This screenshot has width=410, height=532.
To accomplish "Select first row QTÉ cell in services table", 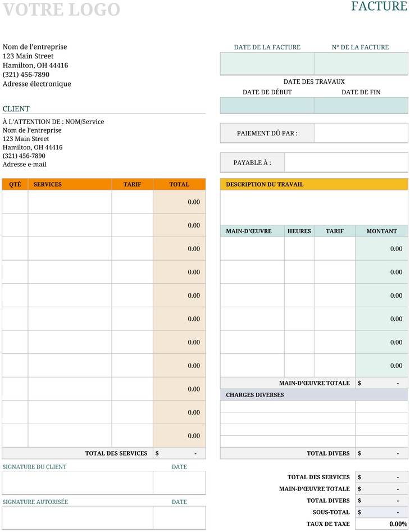I will click(x=15, y=202).
